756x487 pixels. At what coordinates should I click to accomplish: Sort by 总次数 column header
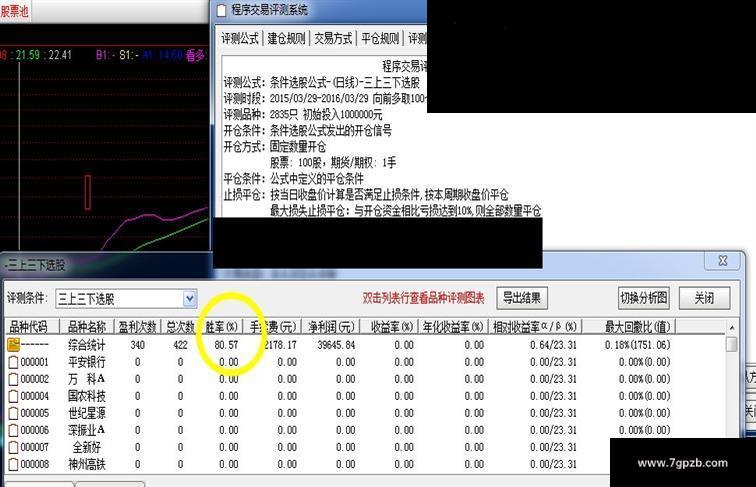(x=180, y=327)
